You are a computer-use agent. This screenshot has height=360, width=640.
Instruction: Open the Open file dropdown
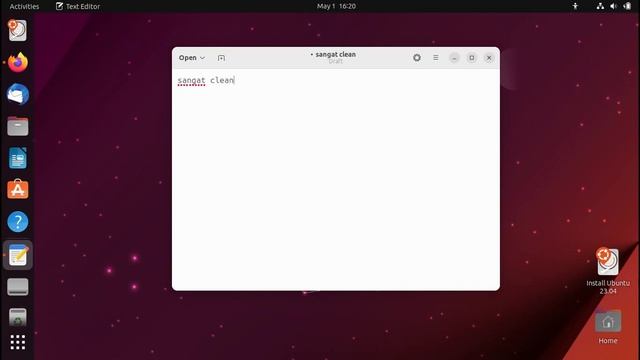pos(191,58)
